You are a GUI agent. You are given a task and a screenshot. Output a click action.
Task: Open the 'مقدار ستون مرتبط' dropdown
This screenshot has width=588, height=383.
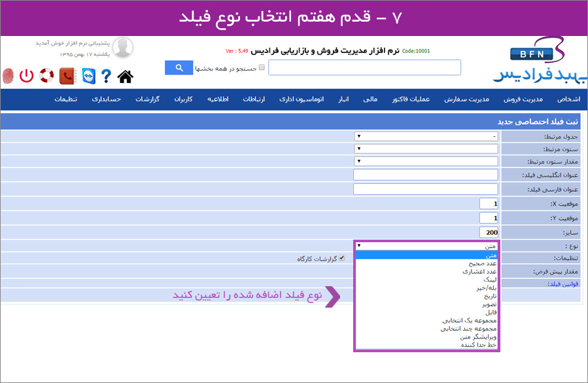point(426,162)
